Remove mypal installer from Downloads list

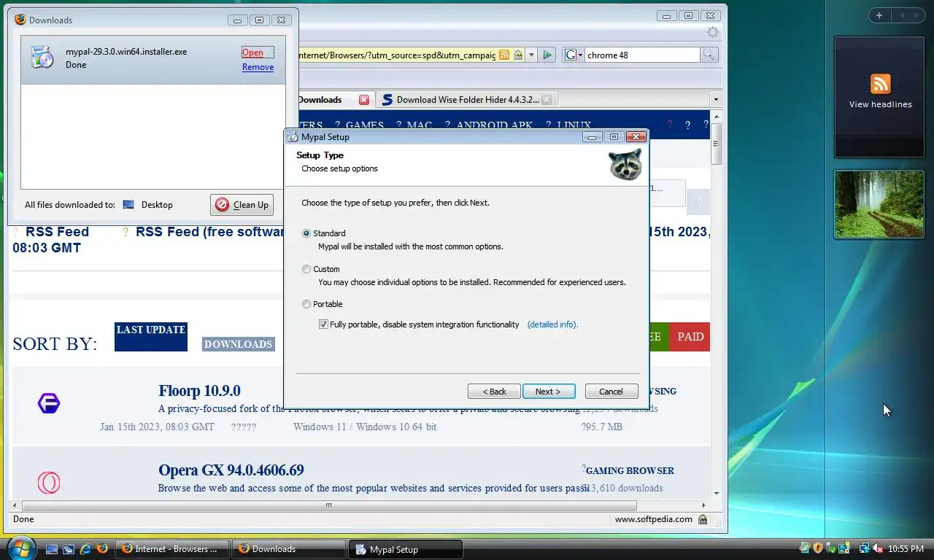point(258,67)
